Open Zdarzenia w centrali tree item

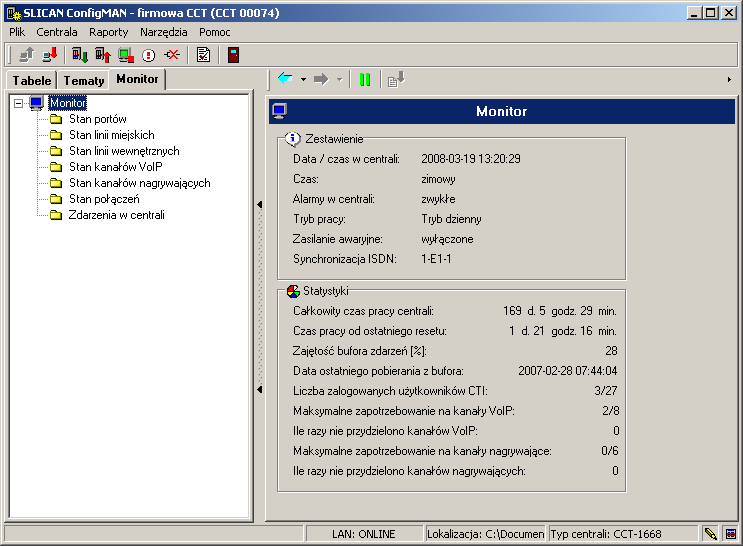coord(117,215)
